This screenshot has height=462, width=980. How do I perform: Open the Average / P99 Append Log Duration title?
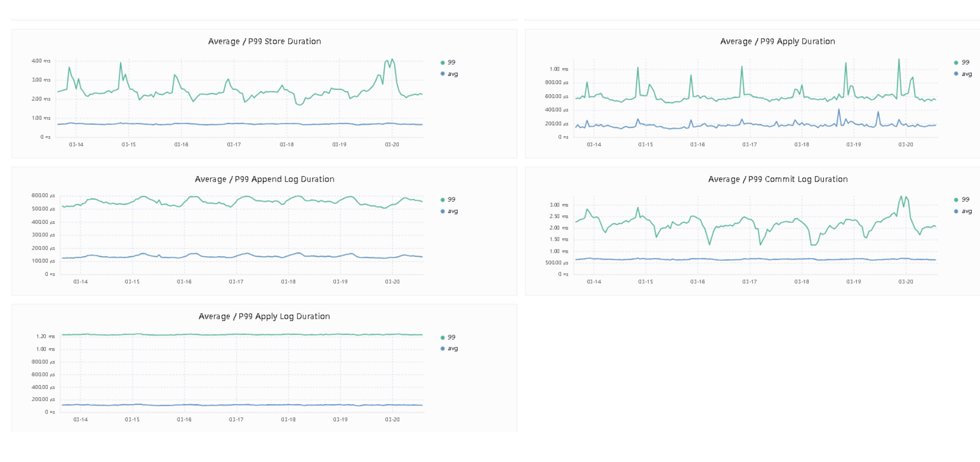[x=264, y=179]
